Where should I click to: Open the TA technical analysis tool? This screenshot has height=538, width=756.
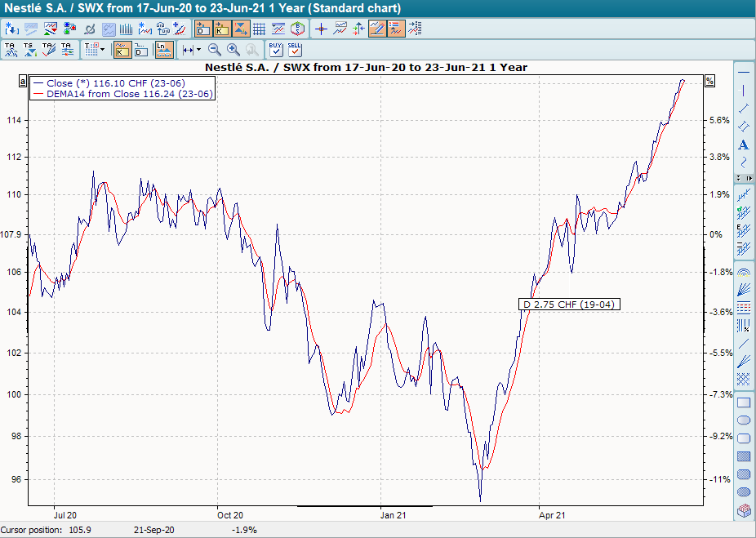pyautogui.click(x=12, y=49)
